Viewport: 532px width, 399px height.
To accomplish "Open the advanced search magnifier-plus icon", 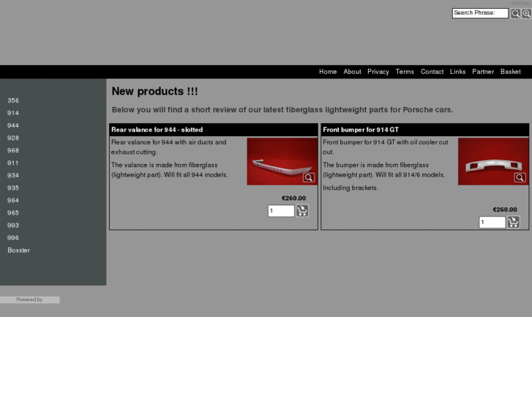I will coord(526,13).
